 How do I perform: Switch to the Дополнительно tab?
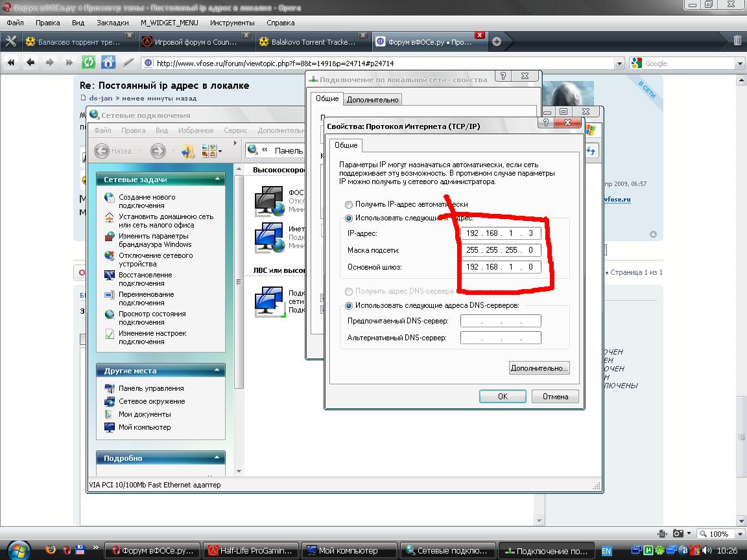tap(372, 99)
